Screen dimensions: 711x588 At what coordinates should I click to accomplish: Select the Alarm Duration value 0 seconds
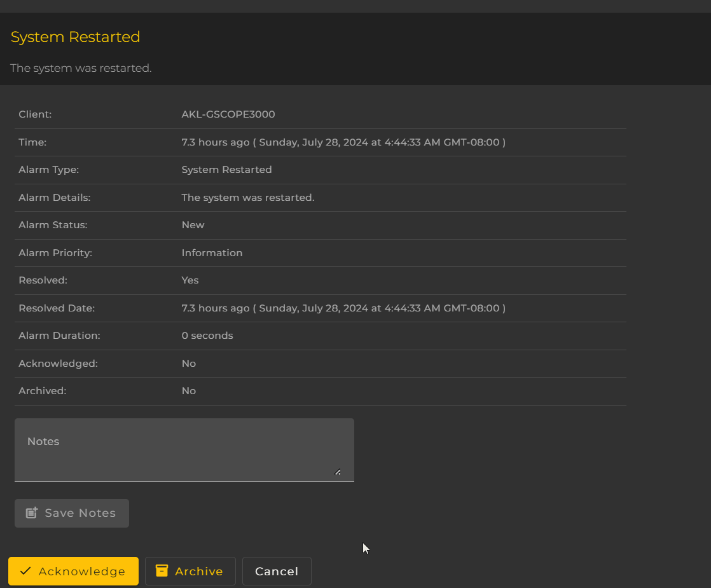[x=207, y=336]
